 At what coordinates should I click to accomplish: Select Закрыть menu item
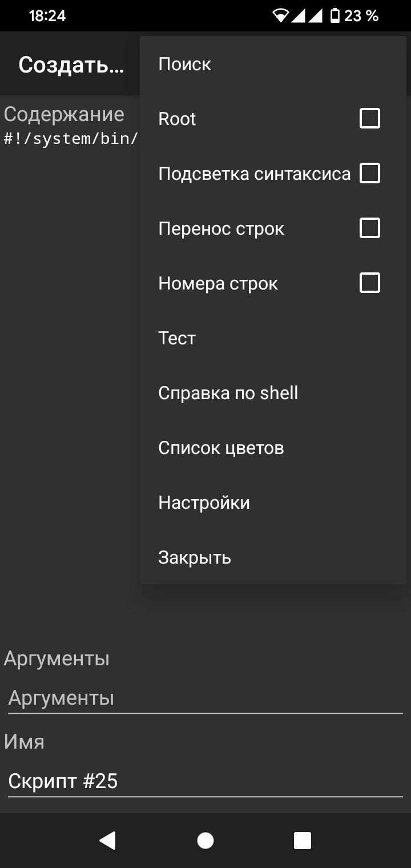(x=273, y=557)
